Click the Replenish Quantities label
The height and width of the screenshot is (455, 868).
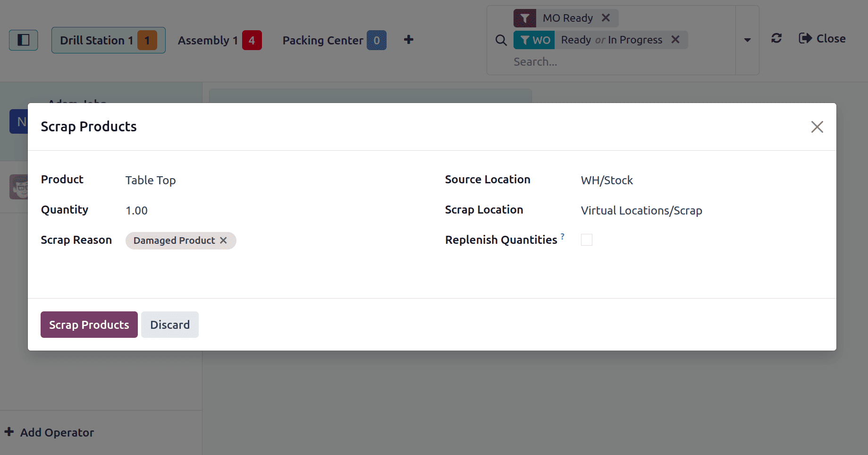(x=501, y=240)
